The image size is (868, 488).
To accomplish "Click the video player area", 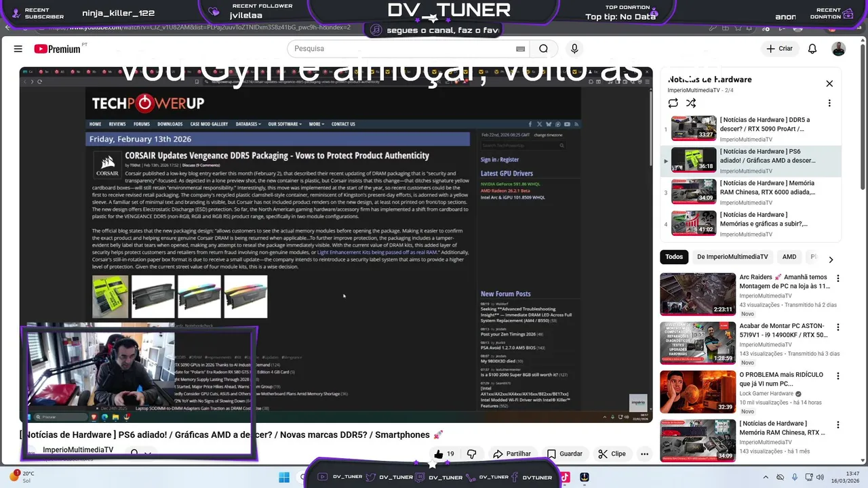I will [336, 244].
